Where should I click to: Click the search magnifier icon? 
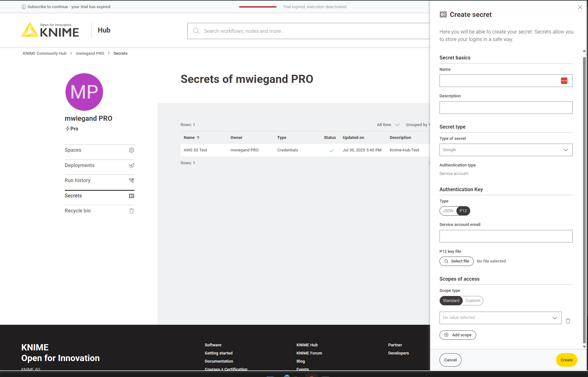pos(196,31)
